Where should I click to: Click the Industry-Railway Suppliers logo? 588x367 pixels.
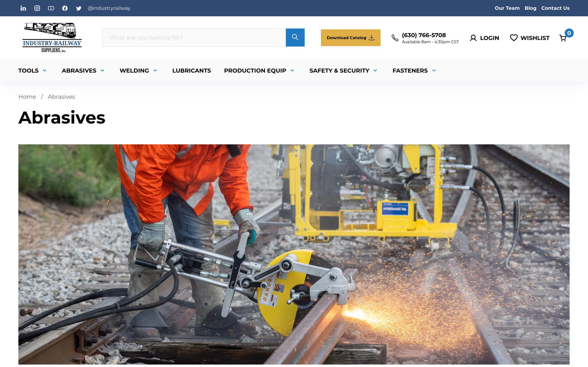(x=52, y=37)
